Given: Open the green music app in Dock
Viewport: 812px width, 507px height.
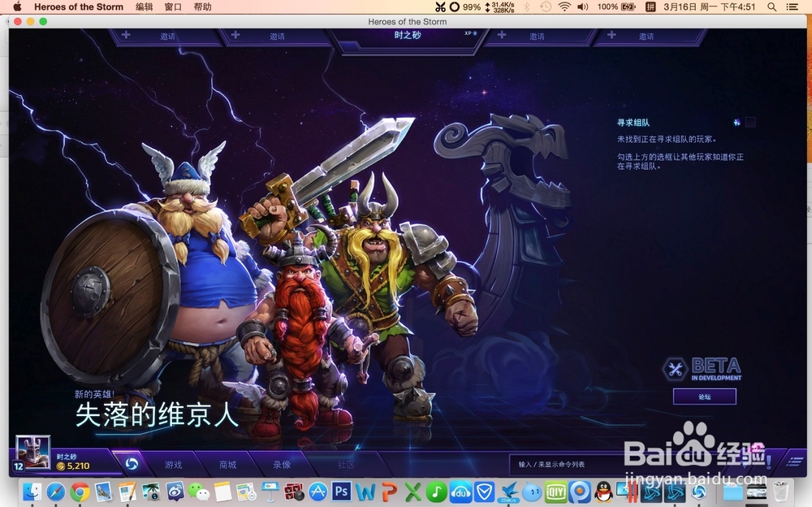Looking at the screenshot, I should point(437,492).
